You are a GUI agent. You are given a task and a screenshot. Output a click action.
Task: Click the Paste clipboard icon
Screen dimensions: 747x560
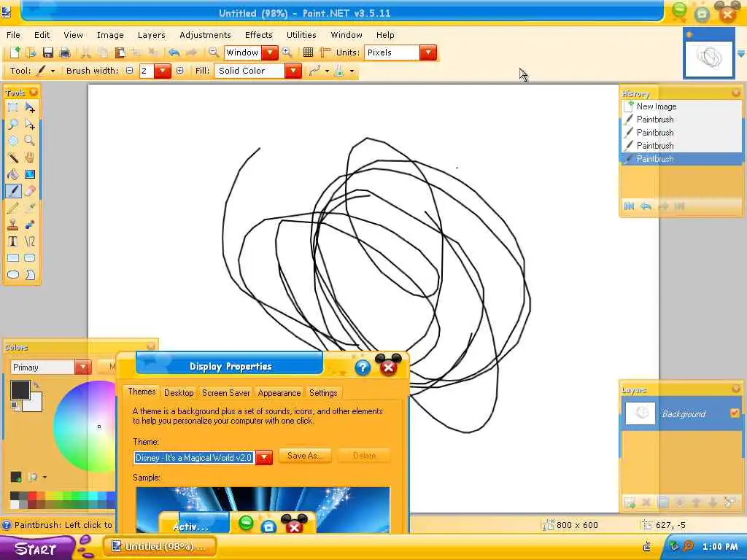coord(120,52)
